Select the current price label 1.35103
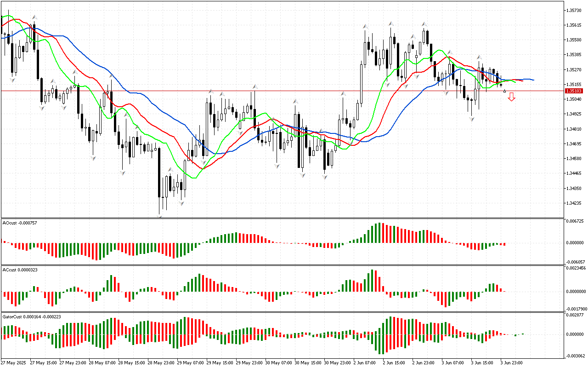This screenshot has width=588, height=368. 575,91
